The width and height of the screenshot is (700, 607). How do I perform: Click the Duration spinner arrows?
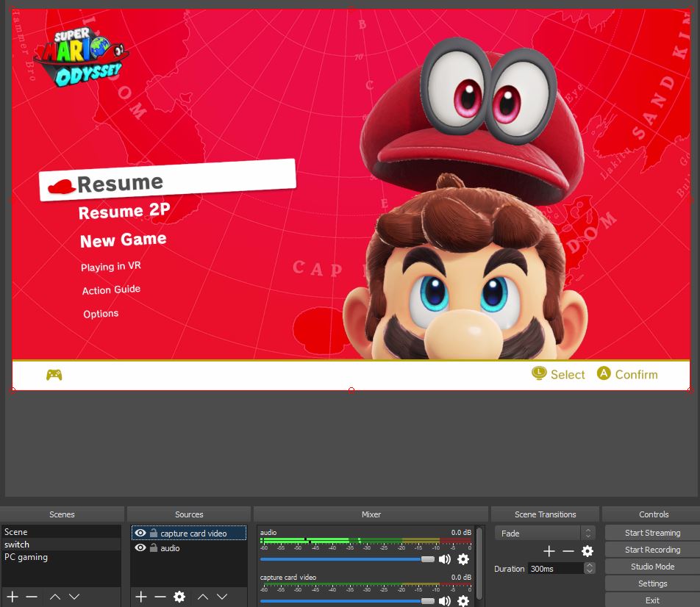(589, 568)
